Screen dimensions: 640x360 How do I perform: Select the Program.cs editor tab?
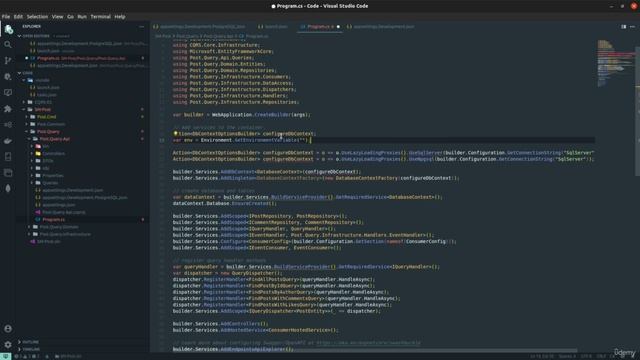pyautogui.click(x=320, y=27)
